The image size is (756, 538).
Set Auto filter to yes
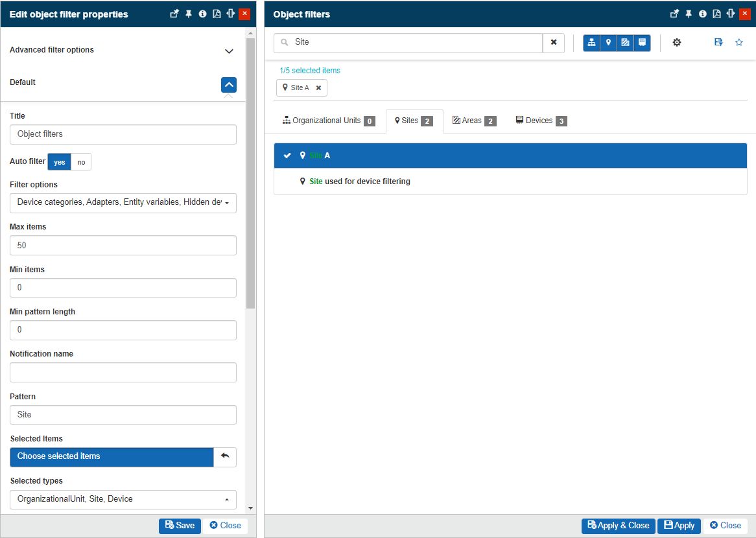(59, 162)
